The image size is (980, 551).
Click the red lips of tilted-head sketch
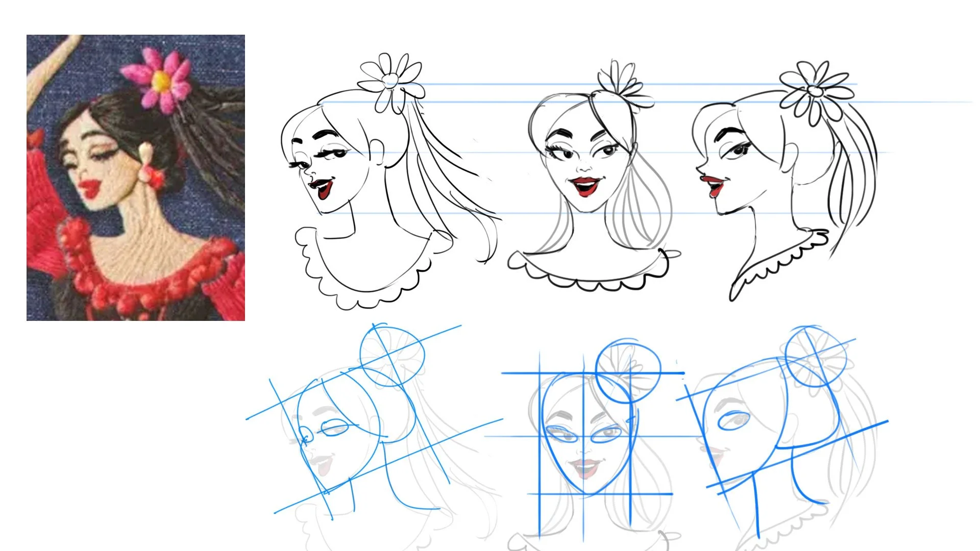[x=324, y=189]
